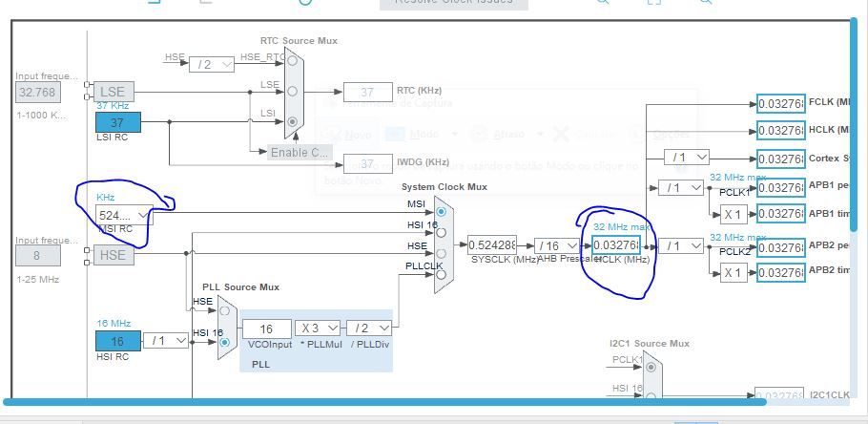Click the LSE oscillator block
The width and height of the screenshot is (868, 424).
pos(114,92)
